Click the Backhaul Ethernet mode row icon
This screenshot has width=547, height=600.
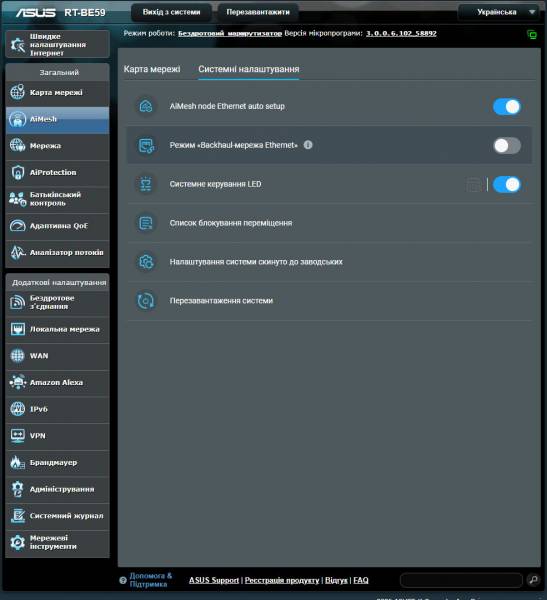coord(146,145)
